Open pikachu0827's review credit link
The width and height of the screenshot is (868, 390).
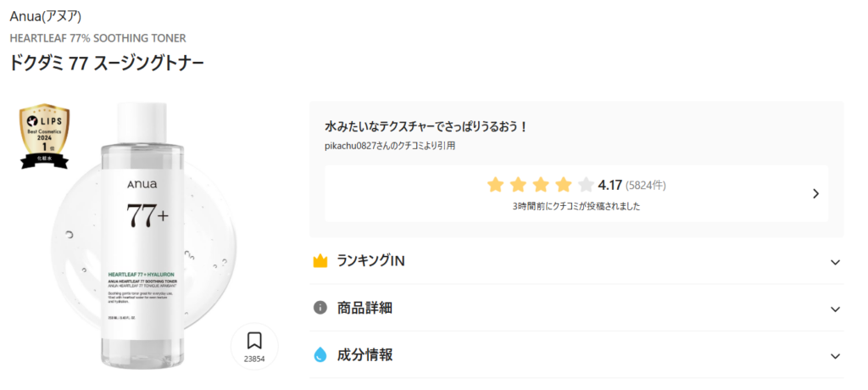click(391, 146)
